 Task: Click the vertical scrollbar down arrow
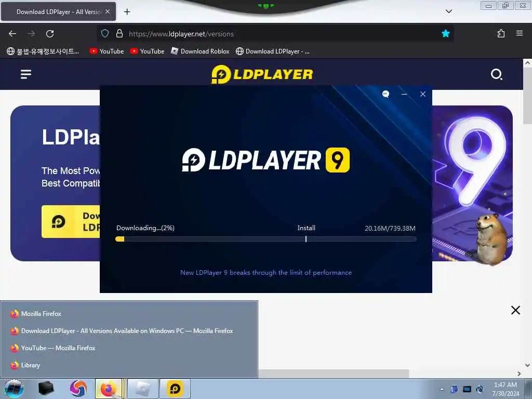pos(527,365)
